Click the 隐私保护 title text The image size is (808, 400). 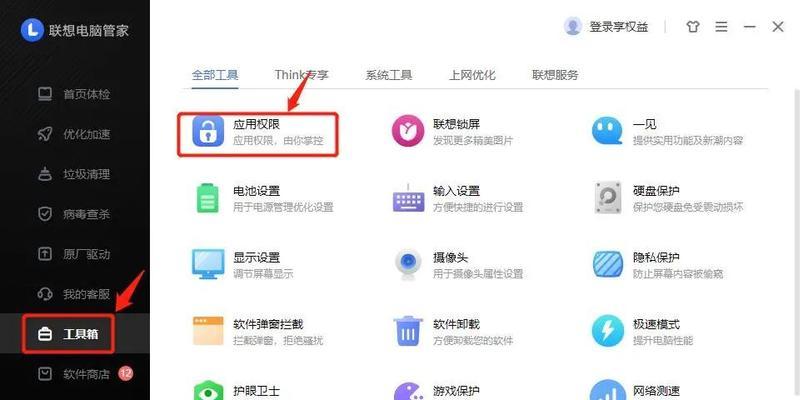pos(656,257)
